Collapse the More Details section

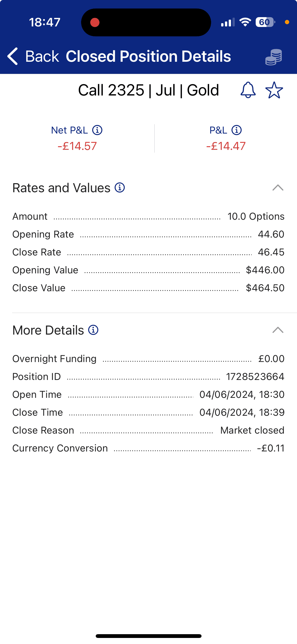coord(278,330)
